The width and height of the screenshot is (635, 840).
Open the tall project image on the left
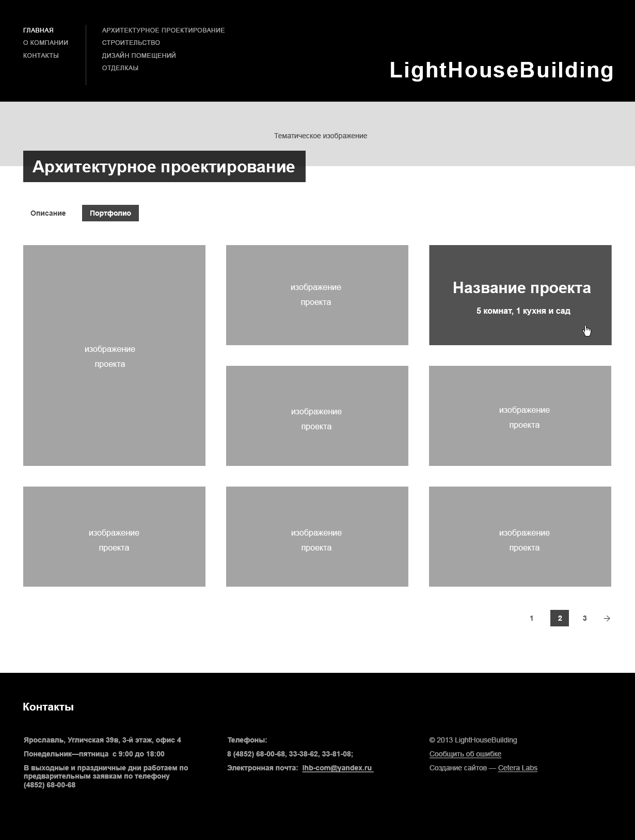[x=114, y=356]
